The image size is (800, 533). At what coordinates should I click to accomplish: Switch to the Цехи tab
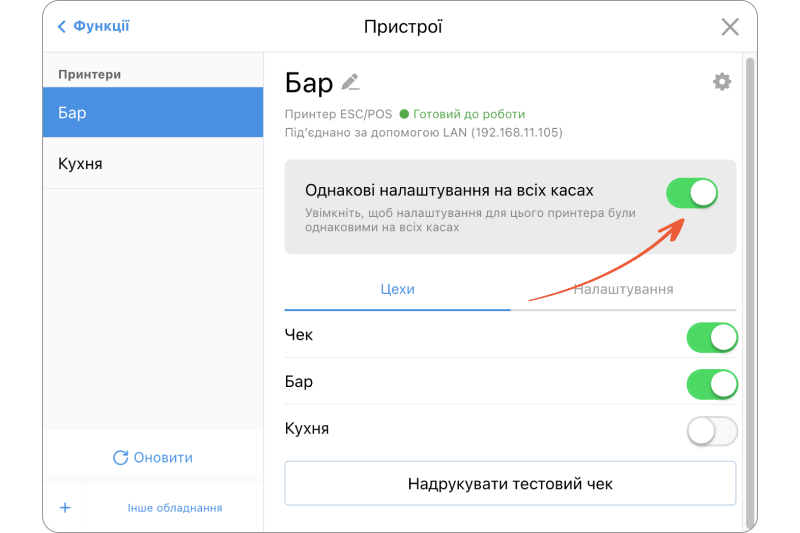397,289
